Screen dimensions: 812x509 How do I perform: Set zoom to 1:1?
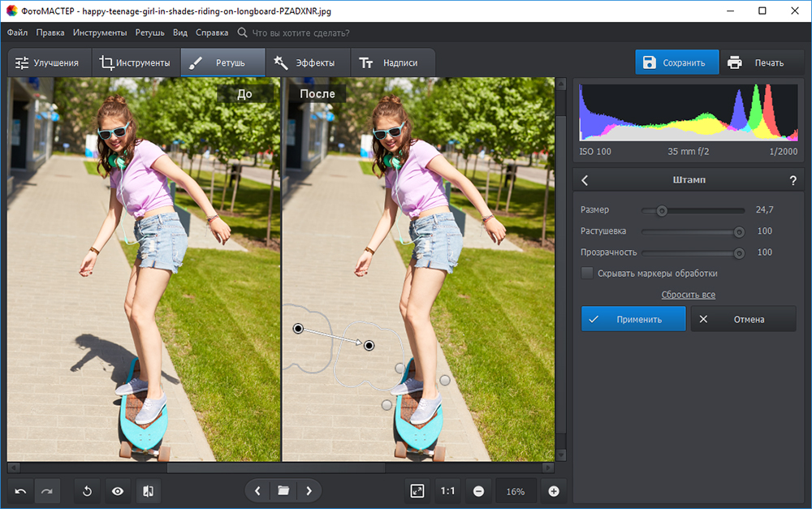click(447, 491)
